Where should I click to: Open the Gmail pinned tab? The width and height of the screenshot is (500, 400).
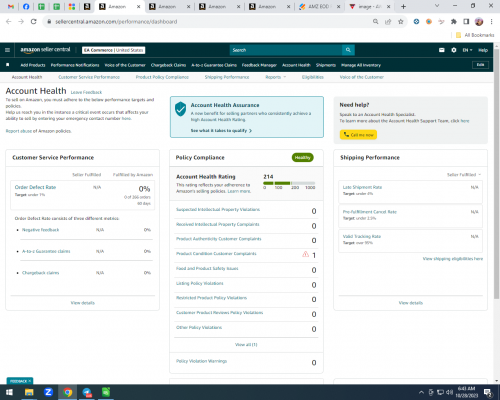[11, 6]
